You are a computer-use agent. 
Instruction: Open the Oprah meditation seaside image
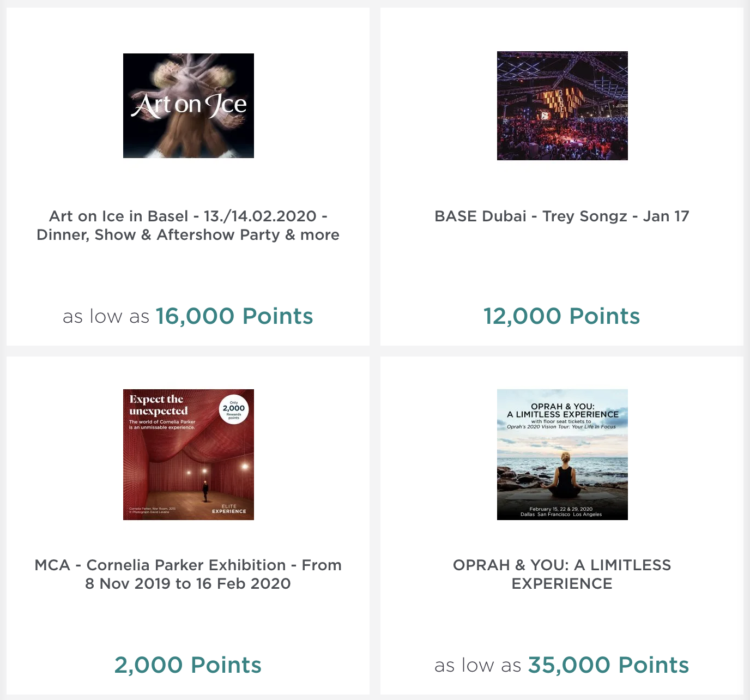[562, 455]
